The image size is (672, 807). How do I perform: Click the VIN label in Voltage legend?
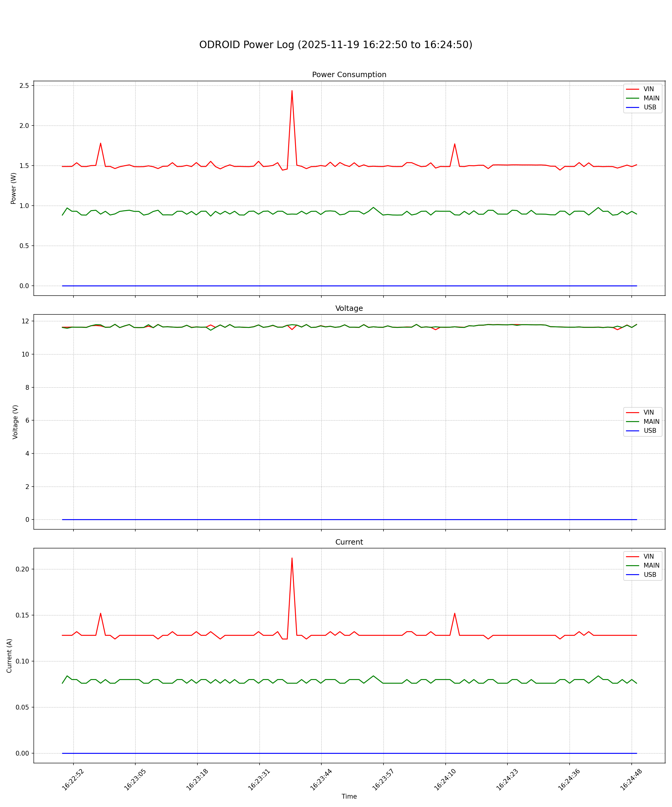pos(649,412)
